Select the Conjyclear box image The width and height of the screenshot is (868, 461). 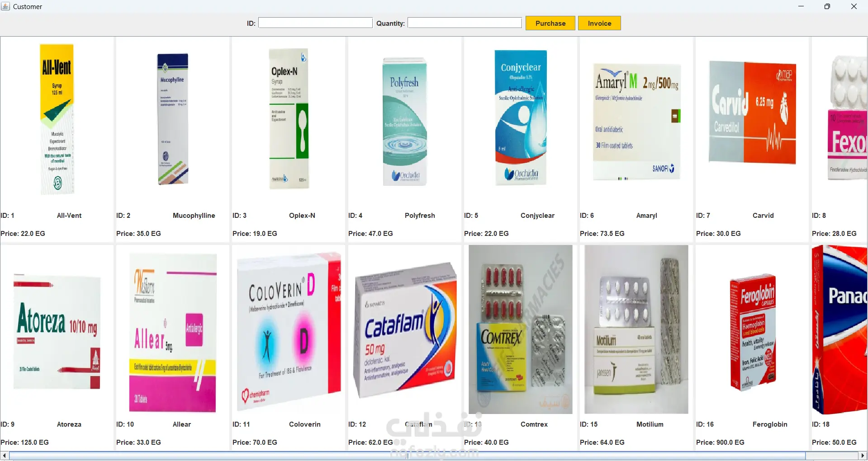(521, 118)
